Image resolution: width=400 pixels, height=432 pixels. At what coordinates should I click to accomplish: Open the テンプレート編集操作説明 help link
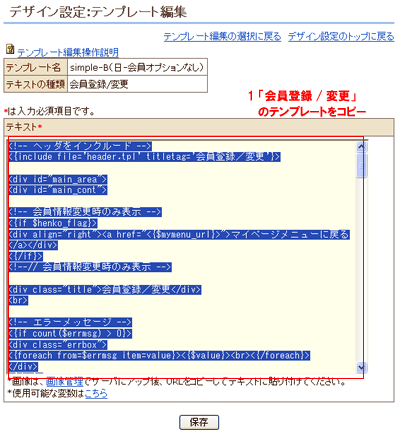[68, 52]
